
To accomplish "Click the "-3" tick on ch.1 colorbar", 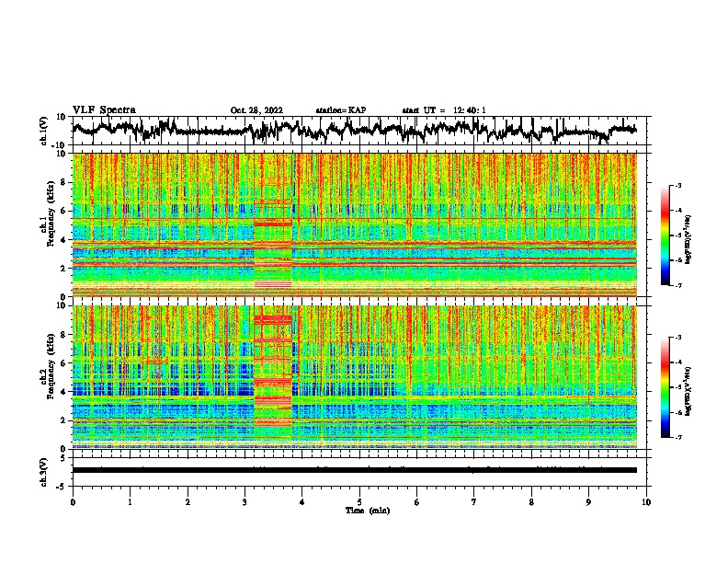I will click(677, 186).
